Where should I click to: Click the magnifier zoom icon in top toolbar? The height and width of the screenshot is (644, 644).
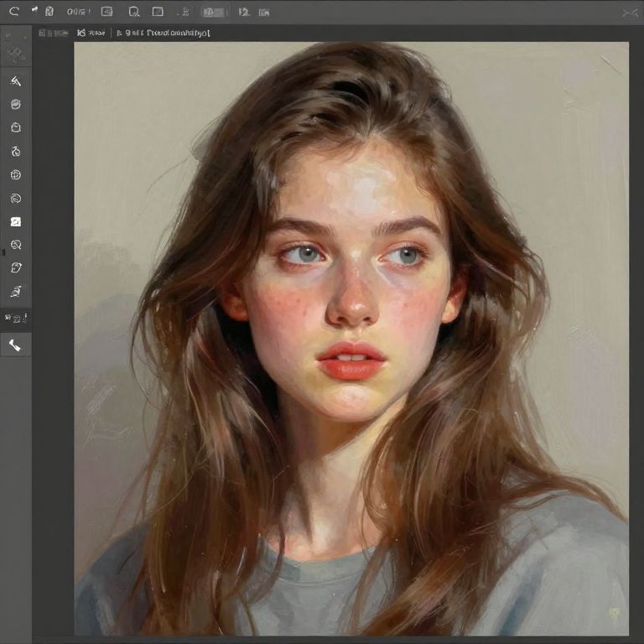coord(133,12)
